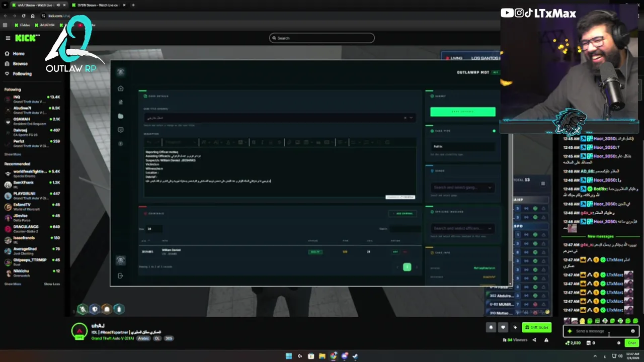Open AbuSwe7l channel in Following list
The height and width of the screenshot is (362, 644).
(x=32, y=110)
